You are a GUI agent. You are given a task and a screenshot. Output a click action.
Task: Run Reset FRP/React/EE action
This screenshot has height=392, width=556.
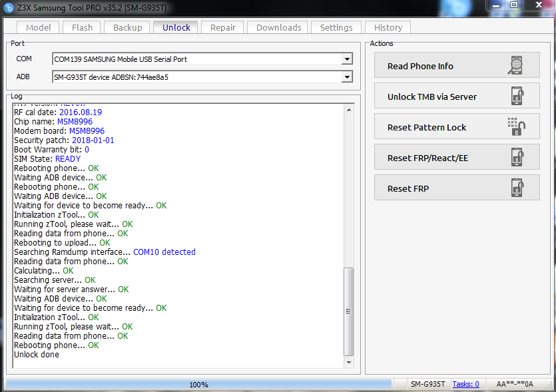(x=457, y=157)
